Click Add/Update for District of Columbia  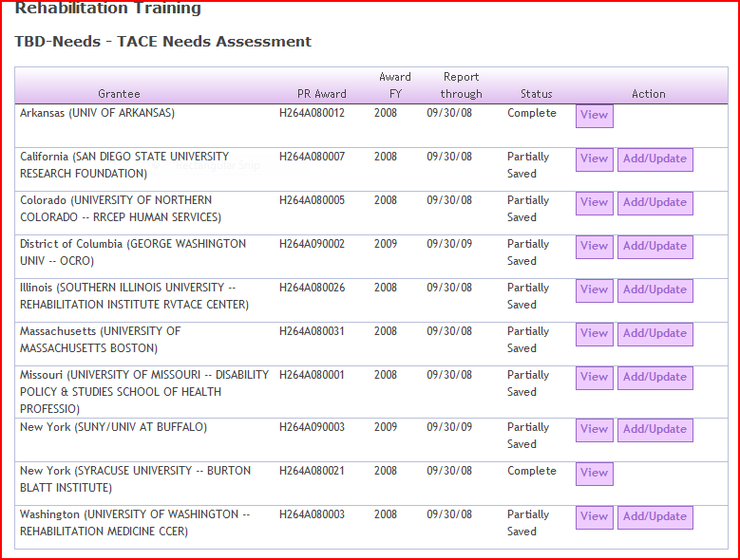pos(655,247)
